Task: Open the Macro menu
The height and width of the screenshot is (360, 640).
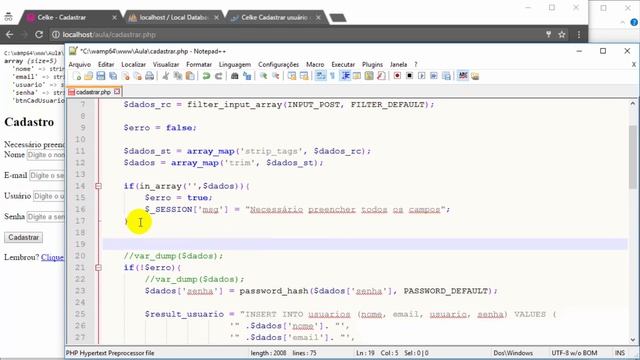Action: point(315,64)
